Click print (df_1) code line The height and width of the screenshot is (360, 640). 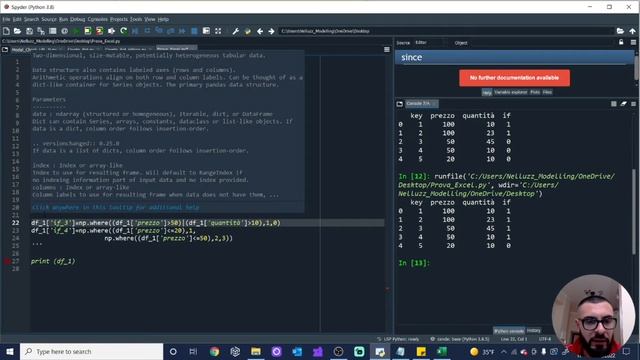(x=53, y=261)
